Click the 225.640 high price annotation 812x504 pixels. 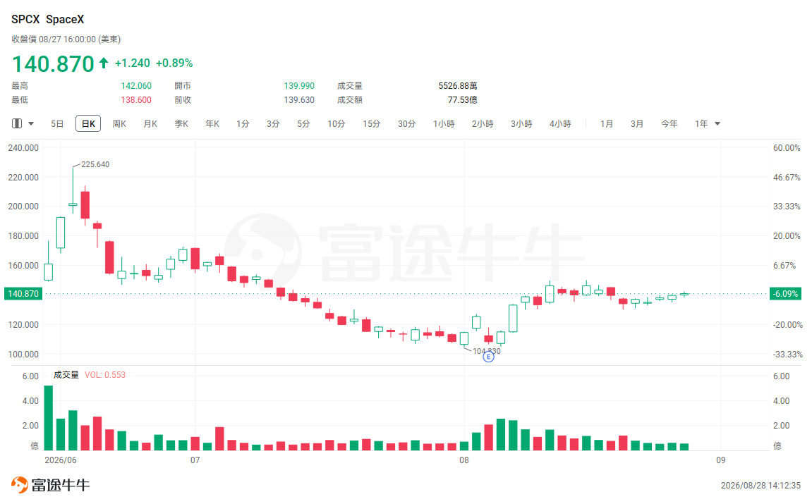point(95,164)
